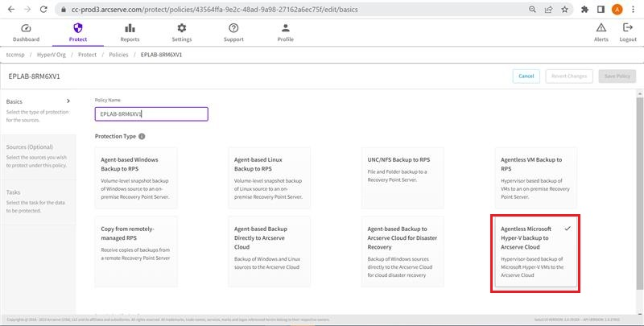
Task: Select Agentless VM Backup to RPS card
Action: (536, 178)
